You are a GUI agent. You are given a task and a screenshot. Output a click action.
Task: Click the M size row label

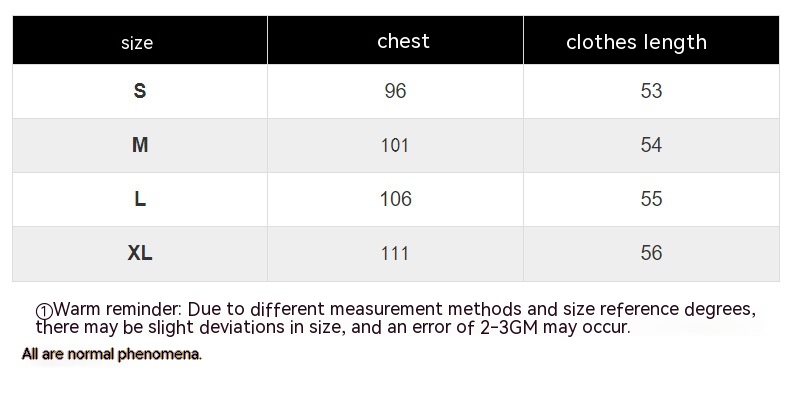(140, 145)
